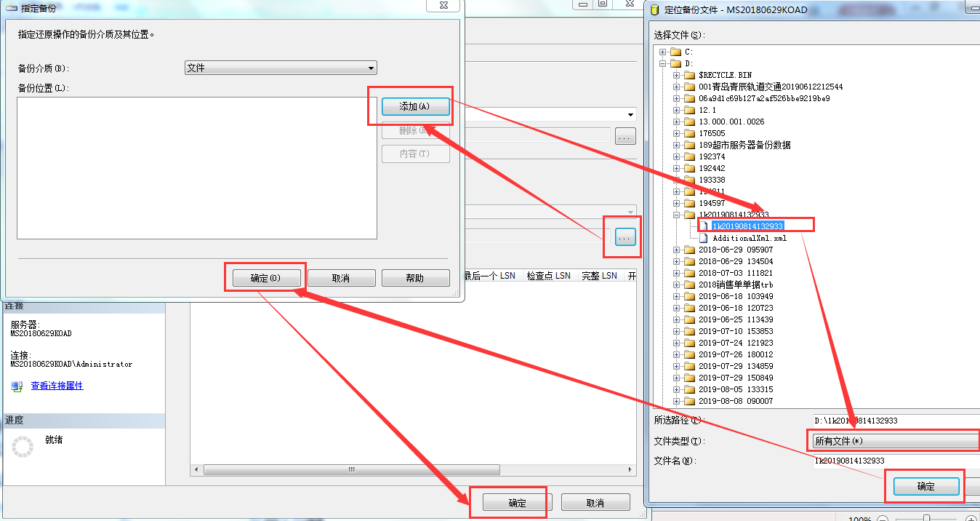980x521 pixels.
Task: Expand the 2019-08-08 090007 folder
Action: point(676,401)
